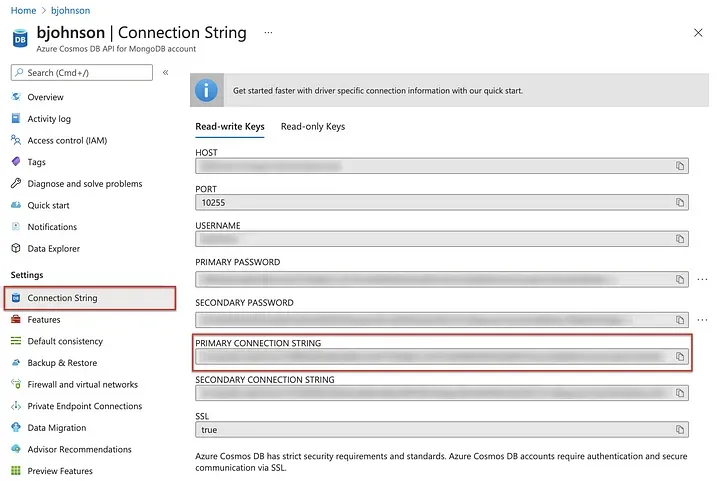Viewport: 720px width, 481px height.
Task: Click the Diagnose wrench icon
Action: (16, 183)
